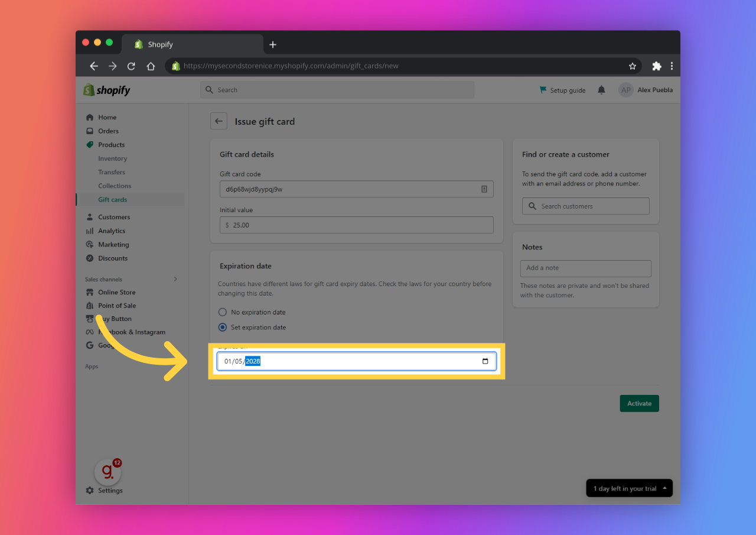
Task: Open the date picker calendar icon
Action: click(x=485, y=361)
